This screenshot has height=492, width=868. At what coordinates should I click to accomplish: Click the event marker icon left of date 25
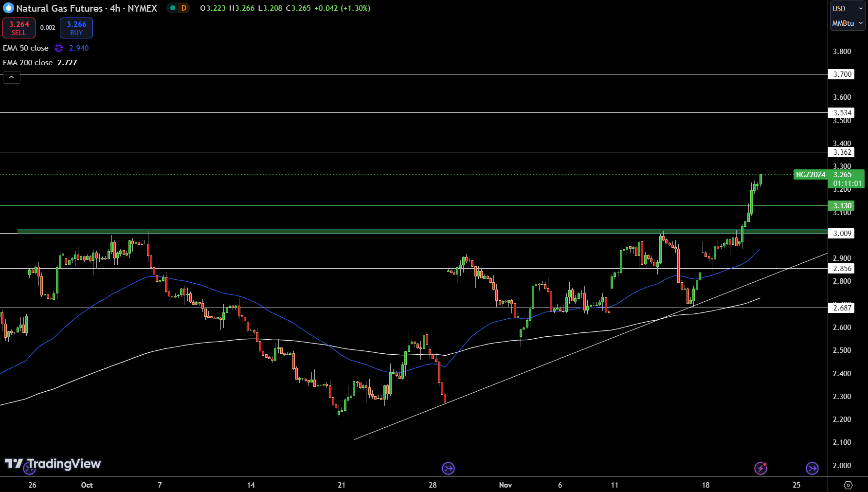[812, 468]
